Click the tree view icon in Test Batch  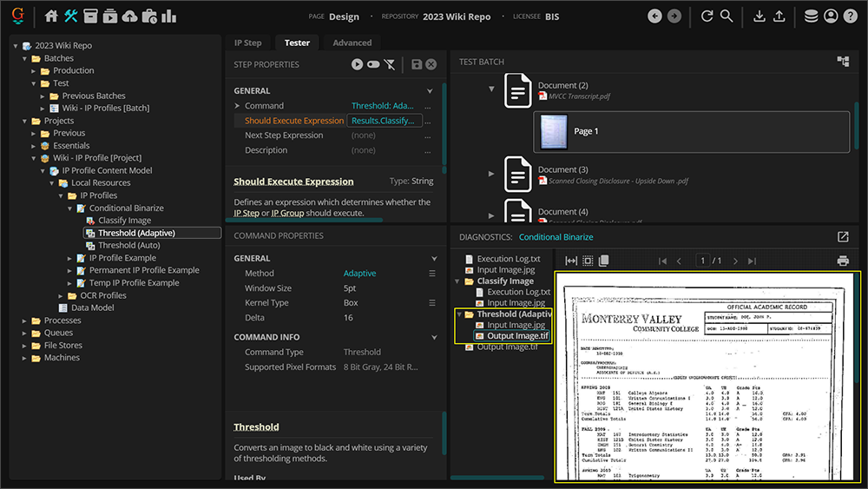[x=842, y=62]
